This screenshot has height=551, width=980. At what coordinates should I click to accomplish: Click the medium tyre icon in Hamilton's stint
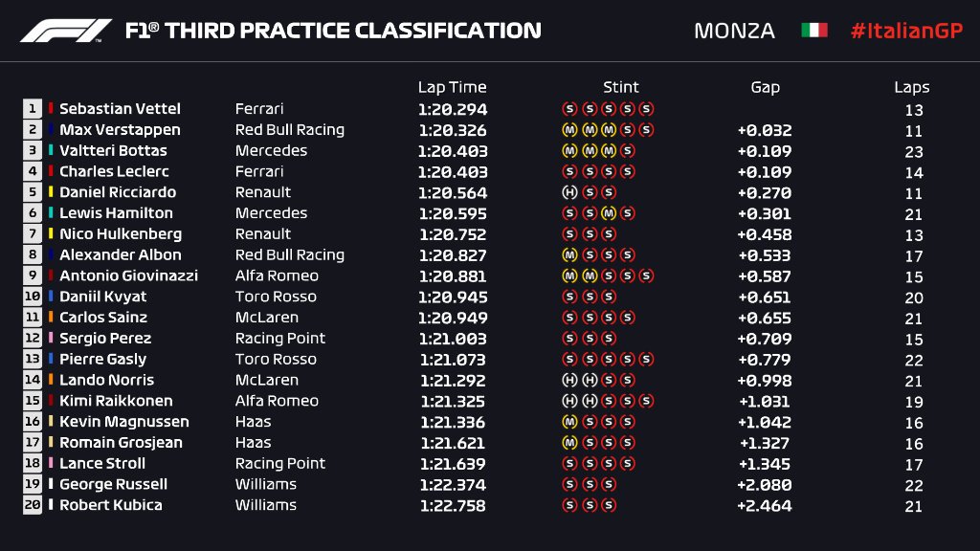pyautogui.click(x=608, y=213)
